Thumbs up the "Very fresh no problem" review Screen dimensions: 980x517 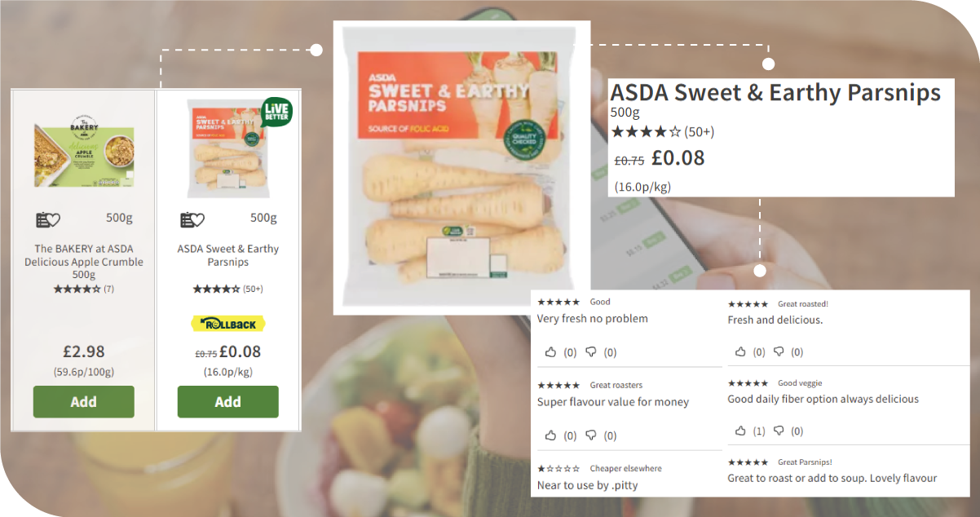[x=550, y=352]
